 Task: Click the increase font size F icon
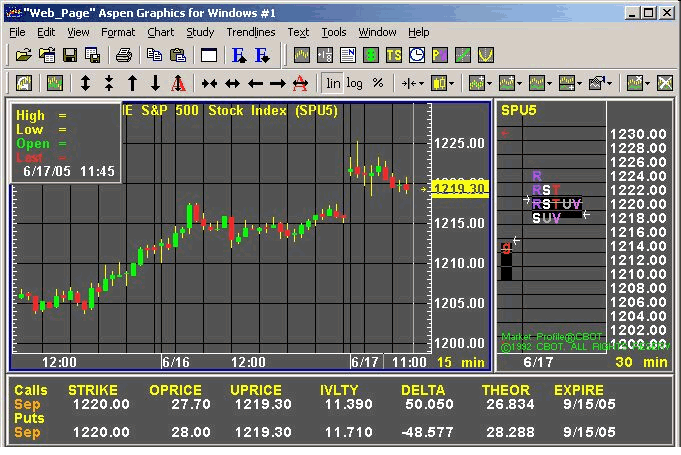click(x=238, y=55)
